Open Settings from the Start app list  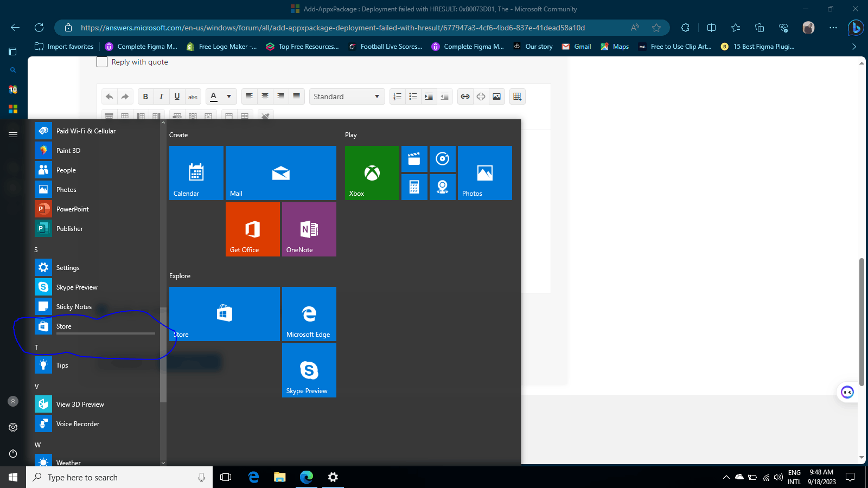(x=97, y=268)
